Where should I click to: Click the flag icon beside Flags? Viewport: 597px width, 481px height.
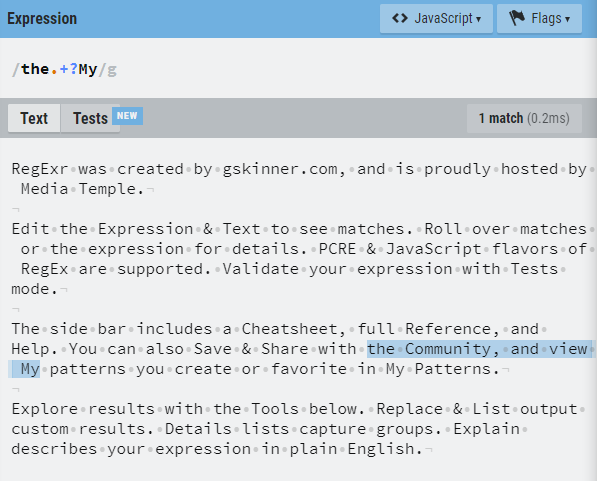[x=517, y=18]
